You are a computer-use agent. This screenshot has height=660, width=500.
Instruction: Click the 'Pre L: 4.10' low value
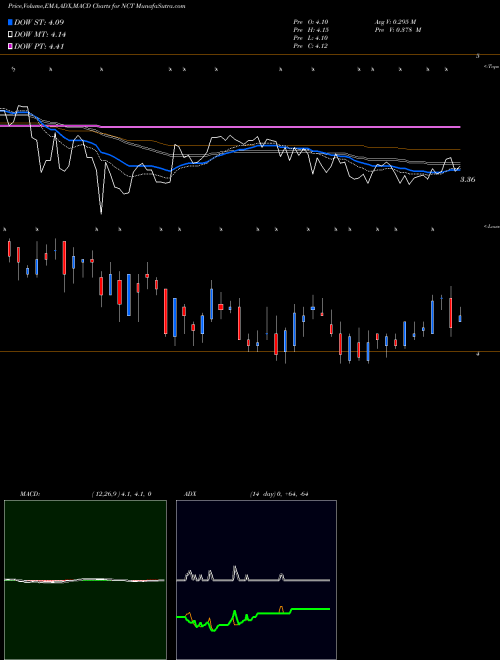coord(311,38)
